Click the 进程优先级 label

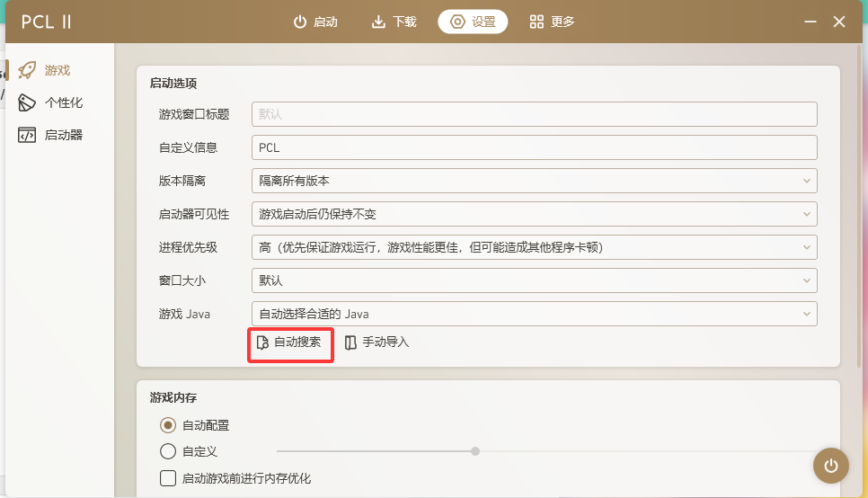point(188,247)
